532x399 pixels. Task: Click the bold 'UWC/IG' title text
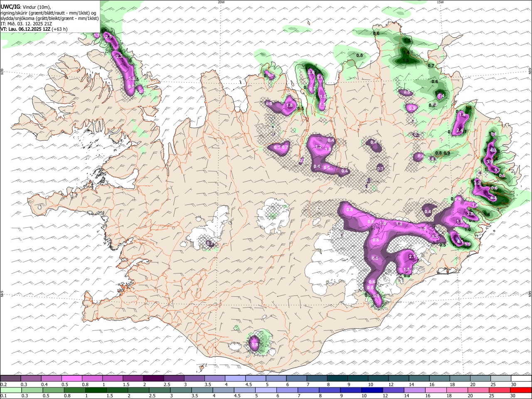(x=10, y=7)
